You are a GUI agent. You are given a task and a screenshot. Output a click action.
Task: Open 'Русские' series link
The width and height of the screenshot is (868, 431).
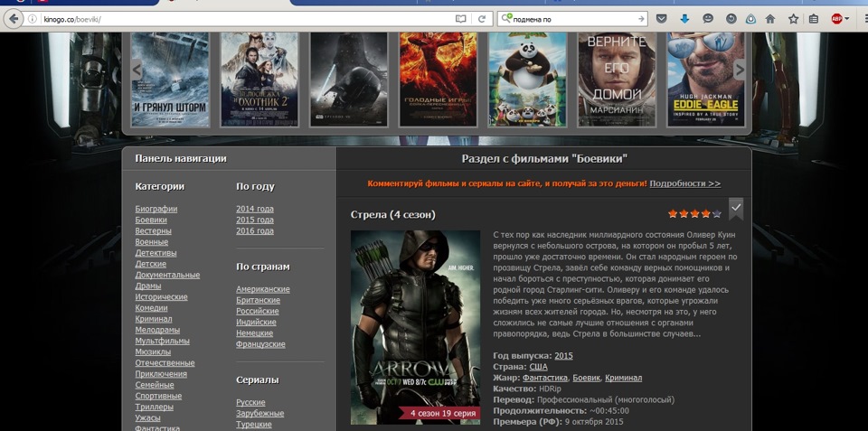coord(250,402)
